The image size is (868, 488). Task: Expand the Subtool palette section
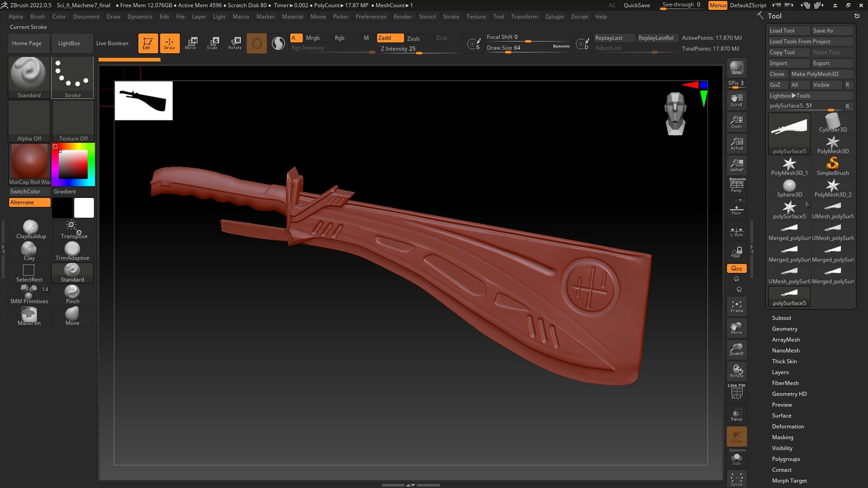coord(781,318)
